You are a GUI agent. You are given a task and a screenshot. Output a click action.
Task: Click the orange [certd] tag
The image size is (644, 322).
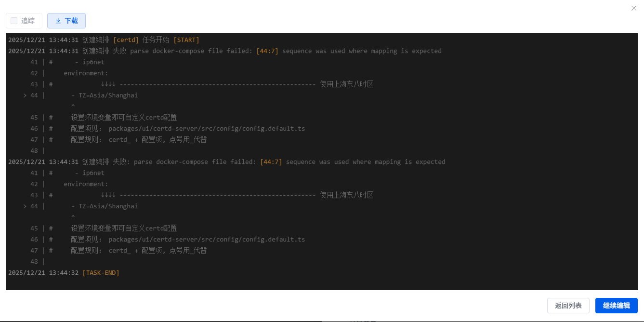click(126, 40)
